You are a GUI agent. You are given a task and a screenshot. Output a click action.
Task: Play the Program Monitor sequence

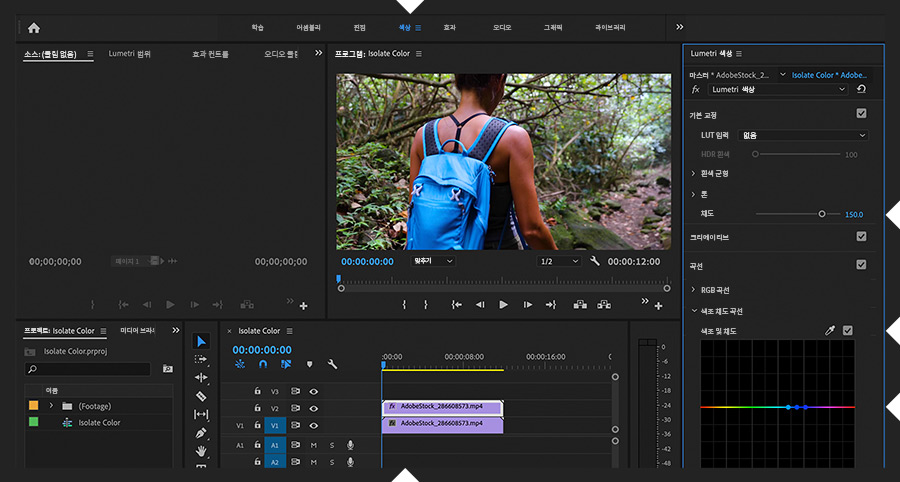(x=503, y=305)
